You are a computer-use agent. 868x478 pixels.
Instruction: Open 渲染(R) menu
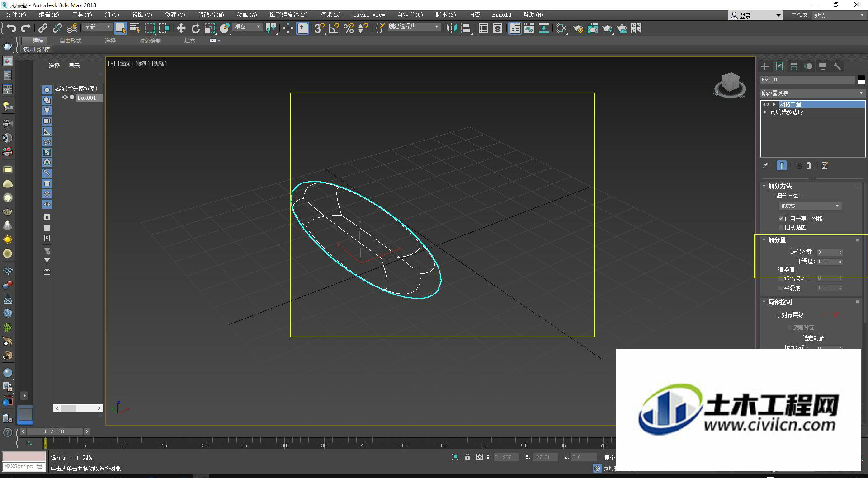330,15
